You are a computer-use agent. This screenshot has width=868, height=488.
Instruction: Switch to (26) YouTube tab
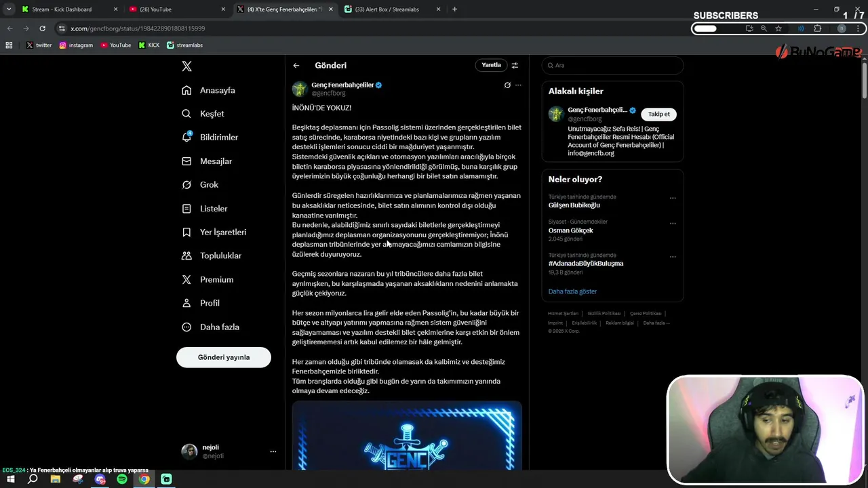point(178,9)
